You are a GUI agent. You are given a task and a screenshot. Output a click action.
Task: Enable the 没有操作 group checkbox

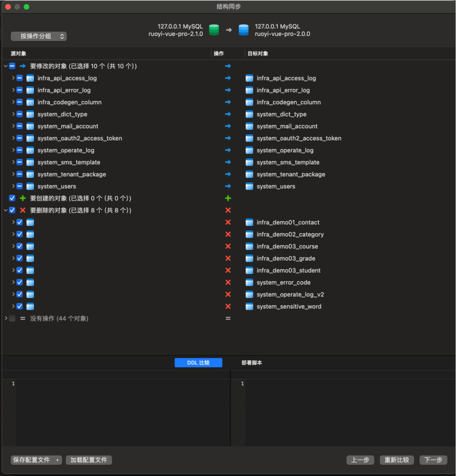(x=12, y=319)
